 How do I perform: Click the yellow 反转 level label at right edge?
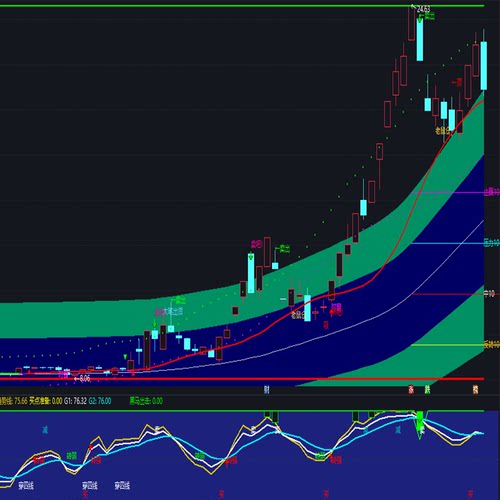[492, 345]
